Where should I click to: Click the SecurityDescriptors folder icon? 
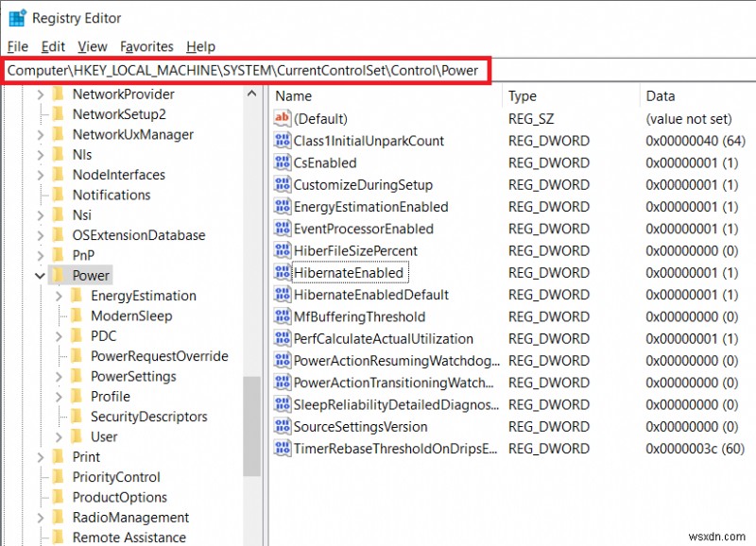point(77,417)
